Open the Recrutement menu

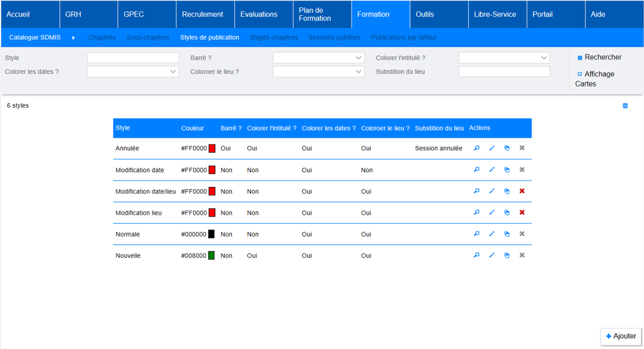click(202, 14)
